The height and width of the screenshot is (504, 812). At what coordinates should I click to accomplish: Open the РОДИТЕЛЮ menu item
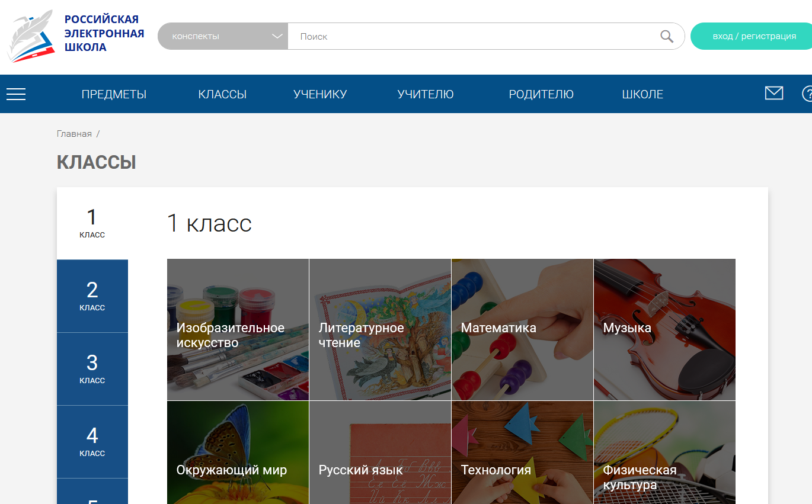(541, 94)
